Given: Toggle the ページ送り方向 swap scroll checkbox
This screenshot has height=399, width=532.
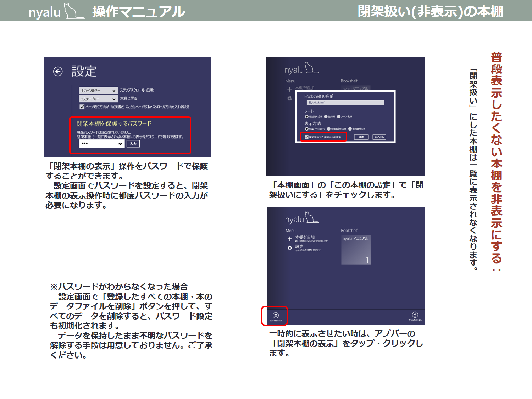Looking at the screenshot, I should [82, 107].
